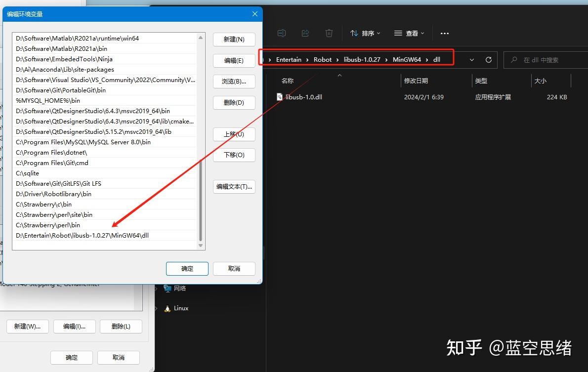Select D:\Driver\Robotlibrary\bin entry
The image size is (588, 372).
(104, 194)
